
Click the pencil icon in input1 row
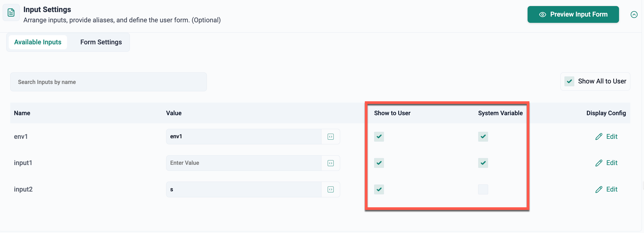coord(599,163)
